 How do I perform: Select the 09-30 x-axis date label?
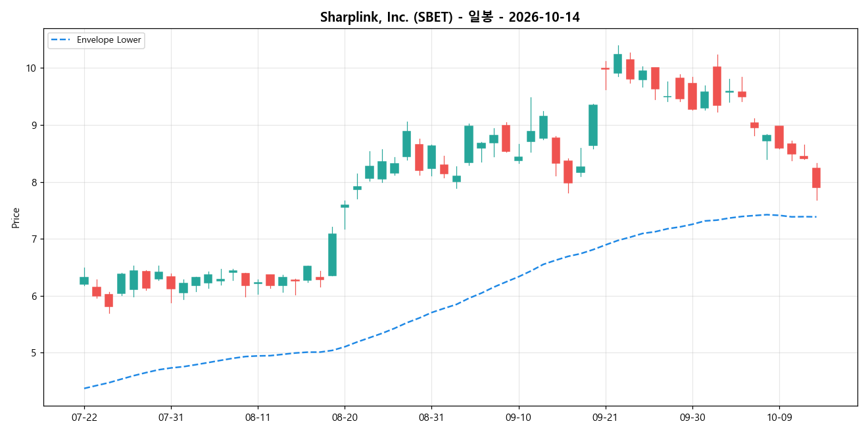(692, 418)
